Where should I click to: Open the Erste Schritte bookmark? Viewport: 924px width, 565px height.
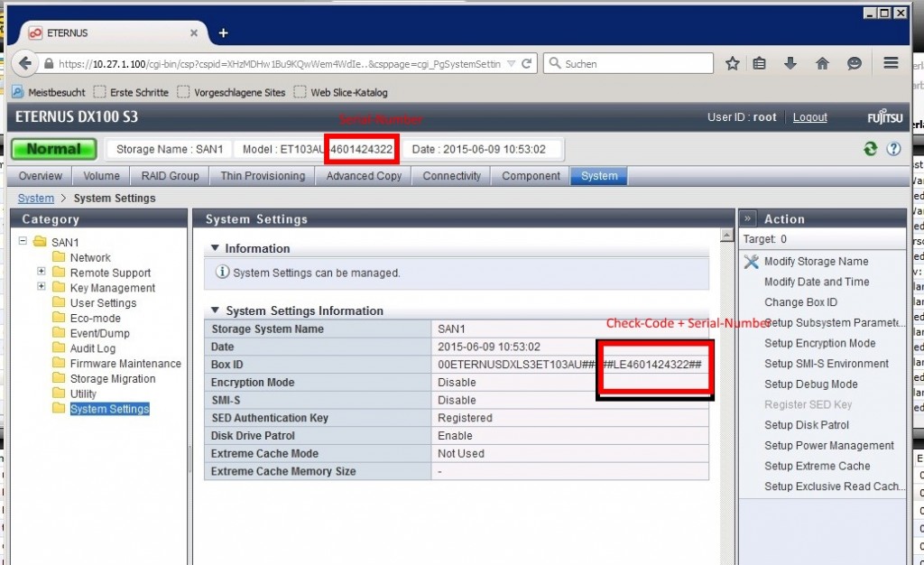pyautogui.click(x=132, y=92)
